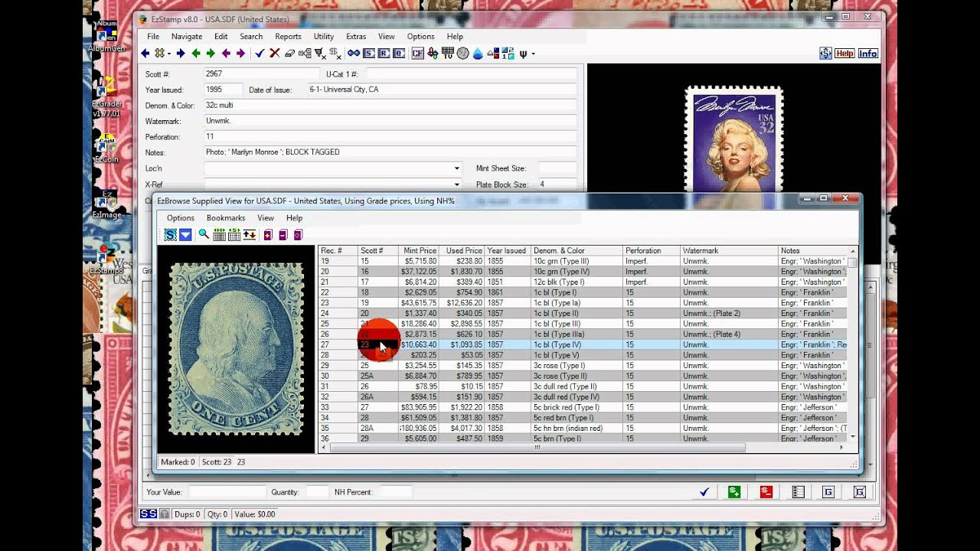This screenshot has width=980, height=551.
Task: Select the '12c blk (Type I)' row
Action: 583,282
